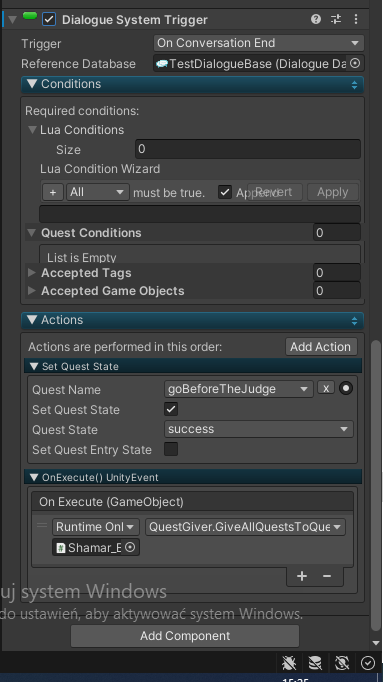Click the bug debug icon in status bar

[x=289, y=663]
